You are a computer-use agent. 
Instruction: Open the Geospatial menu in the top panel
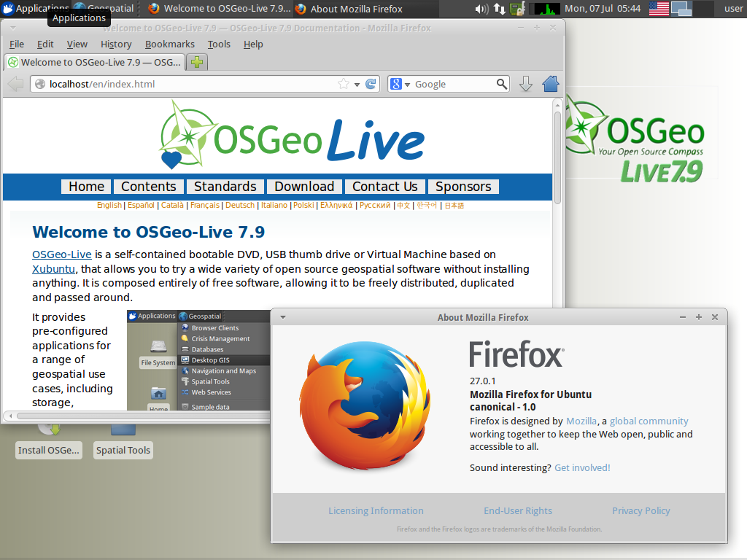coord(104,8)
